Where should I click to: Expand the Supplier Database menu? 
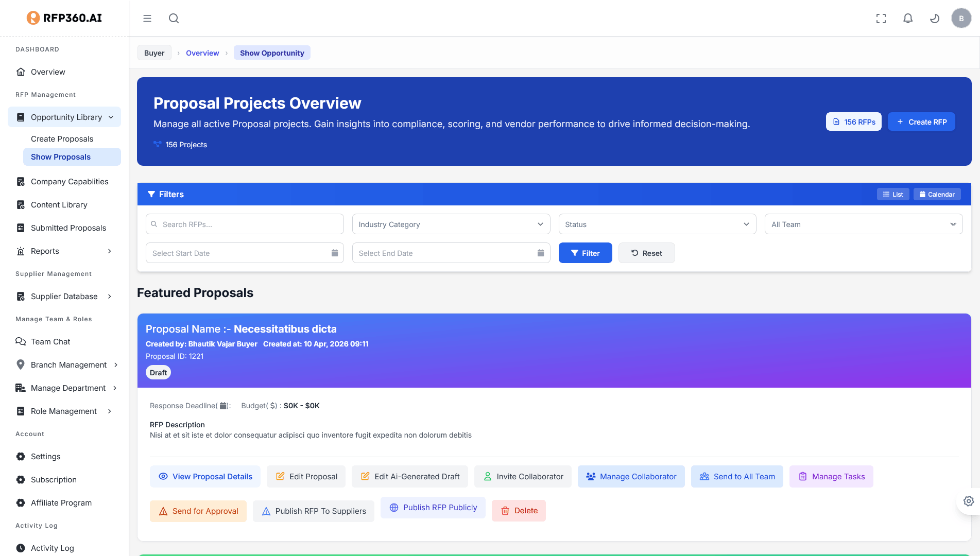(64, 296)
